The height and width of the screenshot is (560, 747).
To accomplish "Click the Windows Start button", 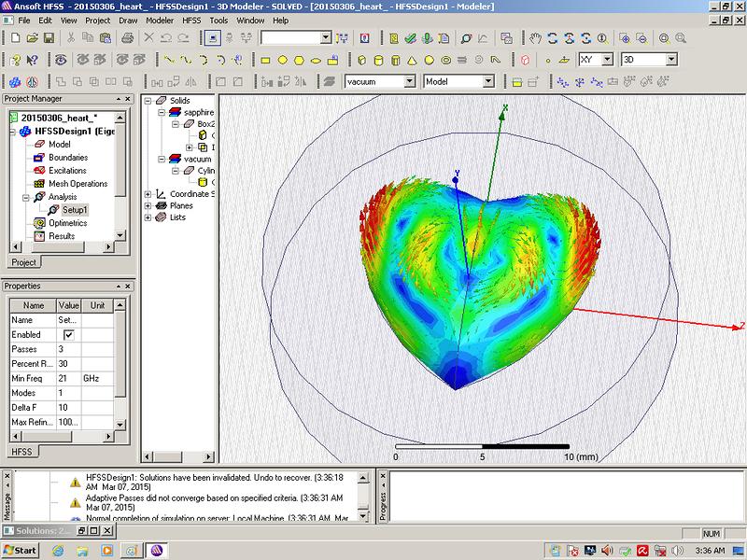I will click(20, 550).
